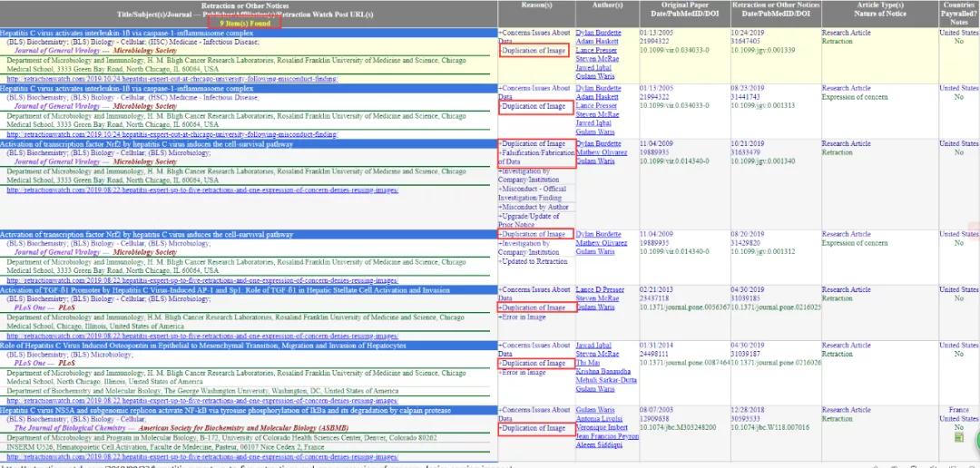The height and width of the screenshot is (468, 980).
Task: Select 'Falsification/Fabrication of Data' reason
Action: (535, 158)
